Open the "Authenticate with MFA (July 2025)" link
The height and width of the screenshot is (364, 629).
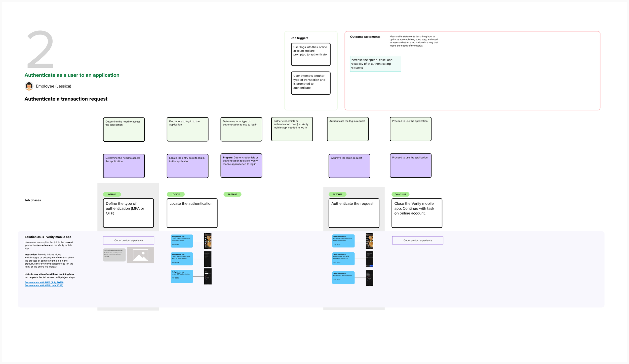(x=44, y=282)
